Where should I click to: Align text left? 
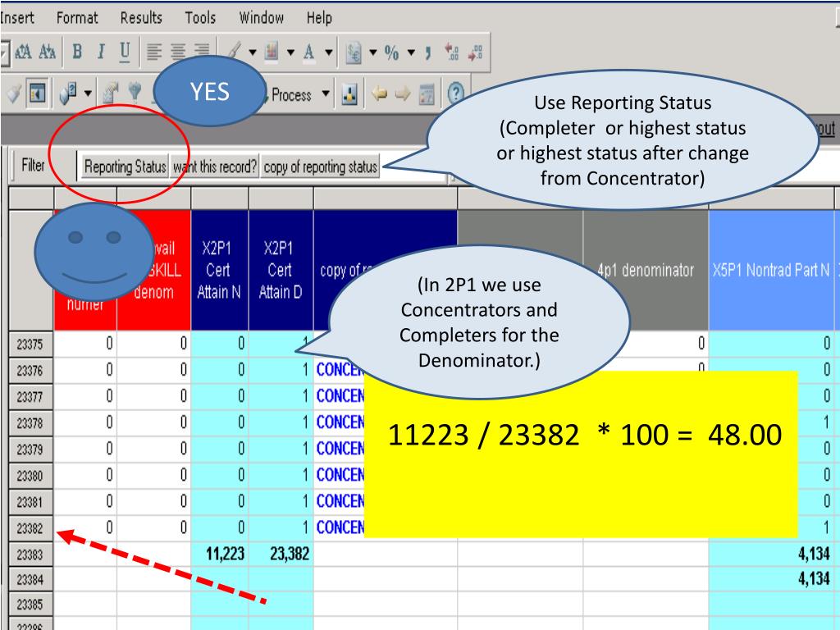coord(154,52)
